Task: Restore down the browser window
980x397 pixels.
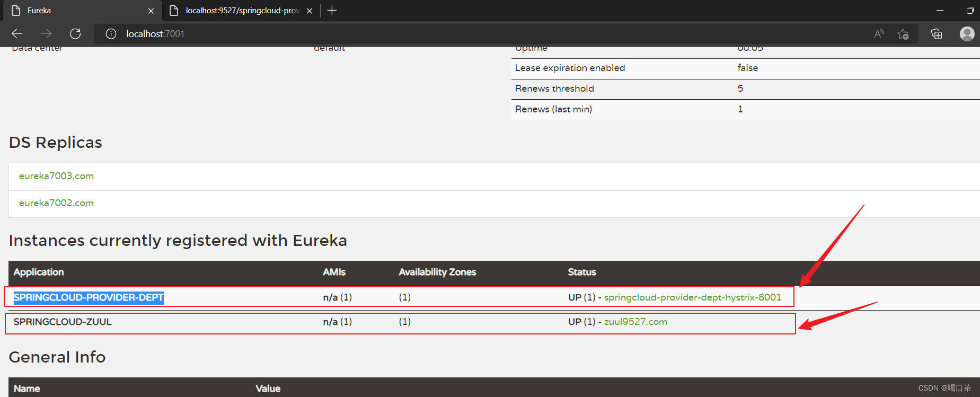Action: click(x=970, y=11)
